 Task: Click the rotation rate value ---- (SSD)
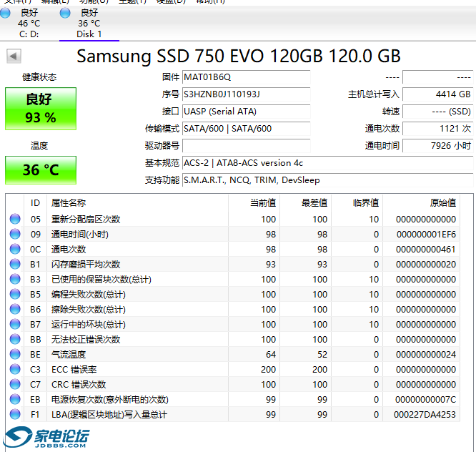(437, 112)
